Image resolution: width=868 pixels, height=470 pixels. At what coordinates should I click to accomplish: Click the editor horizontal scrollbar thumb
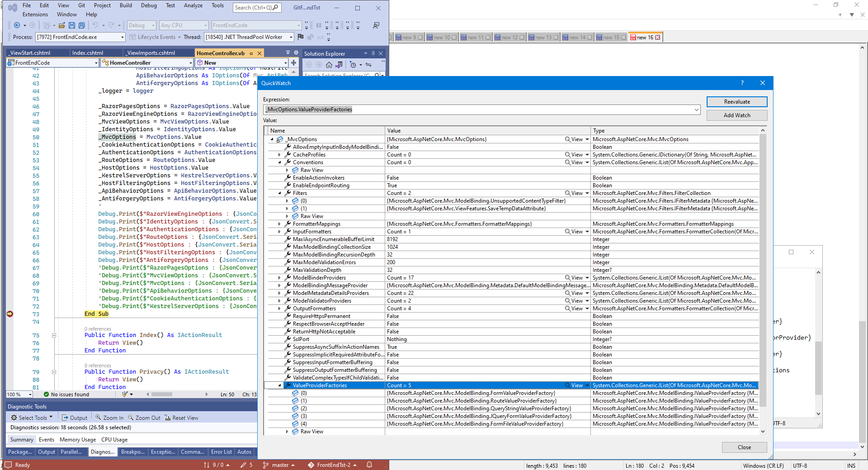[x=161, y=394]
